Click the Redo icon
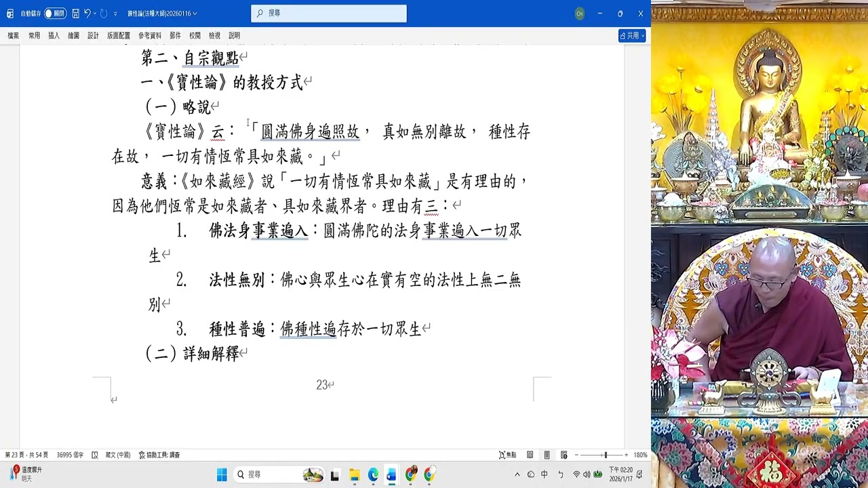Image resolution: width=868 pixels, height=488 pixels. tap(104, 14)
